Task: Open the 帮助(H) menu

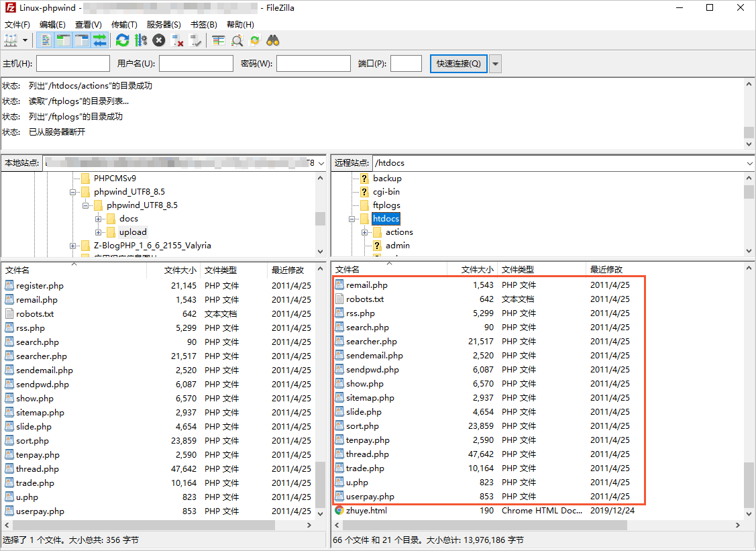Action: coord(240,25)
